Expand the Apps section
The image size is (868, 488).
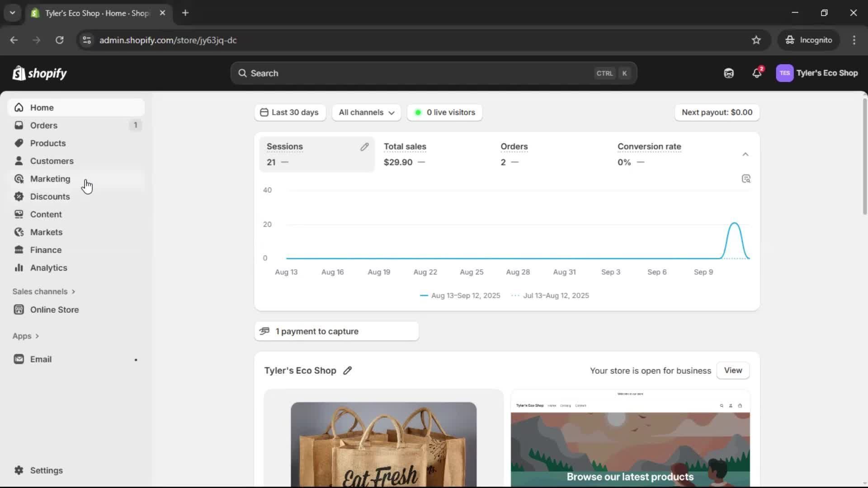tap(26, 336)
